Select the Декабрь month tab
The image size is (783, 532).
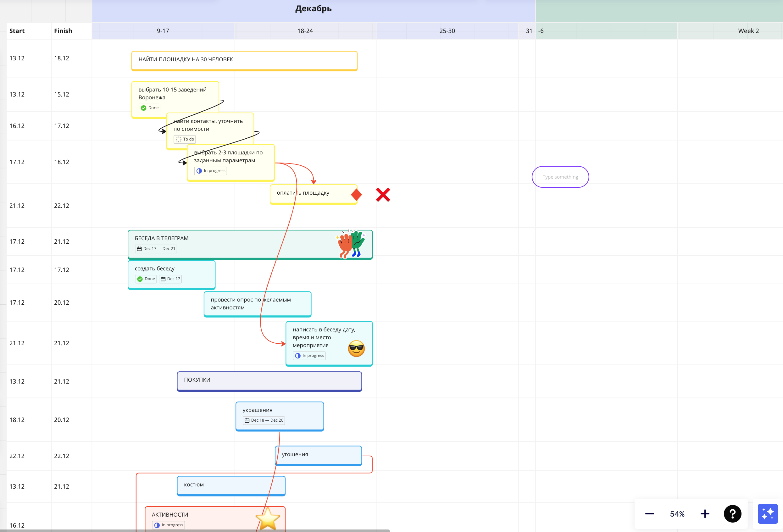(314, 8)
